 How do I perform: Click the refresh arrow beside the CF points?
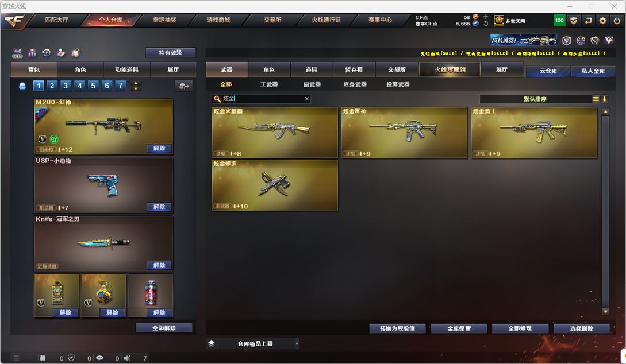(x=486, y=24)
